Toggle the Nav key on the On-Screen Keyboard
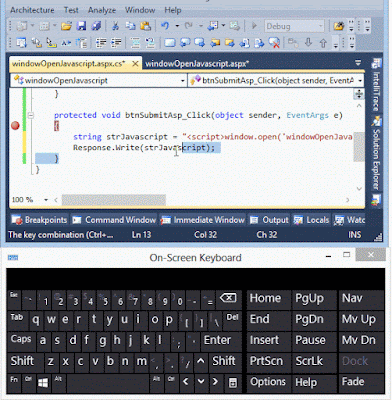Screen dimensions: 392x400 click(x=352, y=299)
